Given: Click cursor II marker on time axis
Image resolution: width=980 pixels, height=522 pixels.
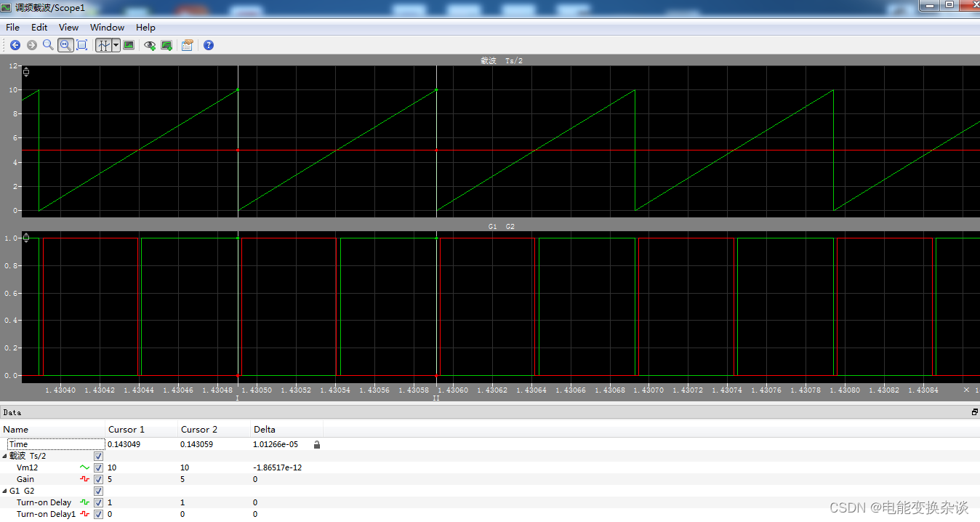Looking at the screenshot, I should click(436, 398).
